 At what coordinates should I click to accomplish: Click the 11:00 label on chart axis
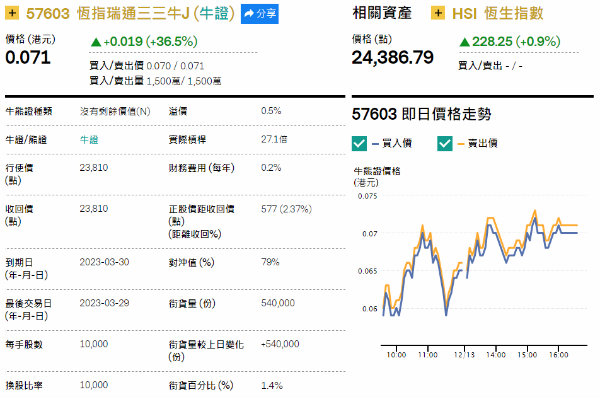point(427,355)
